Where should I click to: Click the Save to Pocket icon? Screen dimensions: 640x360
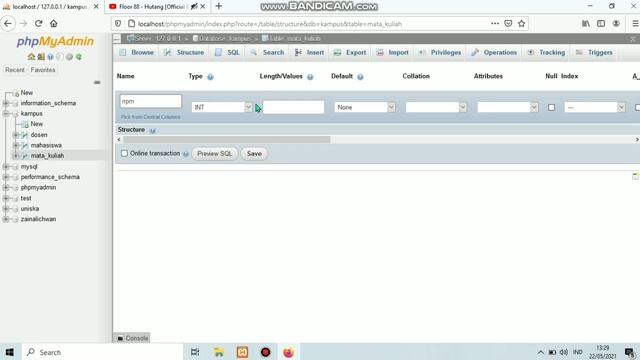508,24
